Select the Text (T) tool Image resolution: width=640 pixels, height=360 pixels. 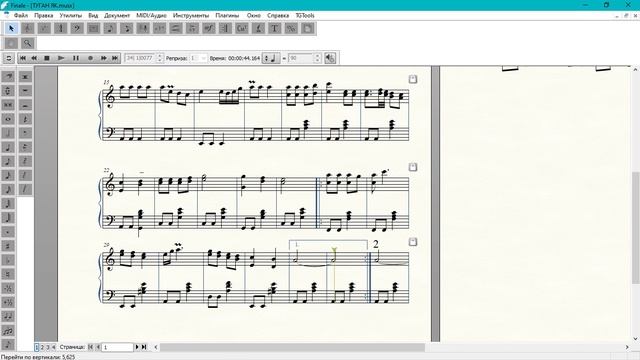coord(275,28)
